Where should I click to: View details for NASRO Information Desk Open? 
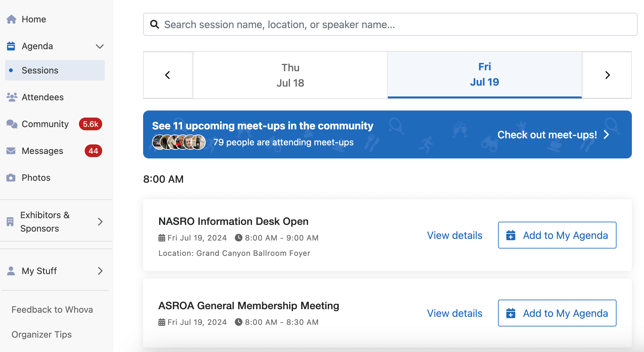pyautogui.click(x=454, y=235)
